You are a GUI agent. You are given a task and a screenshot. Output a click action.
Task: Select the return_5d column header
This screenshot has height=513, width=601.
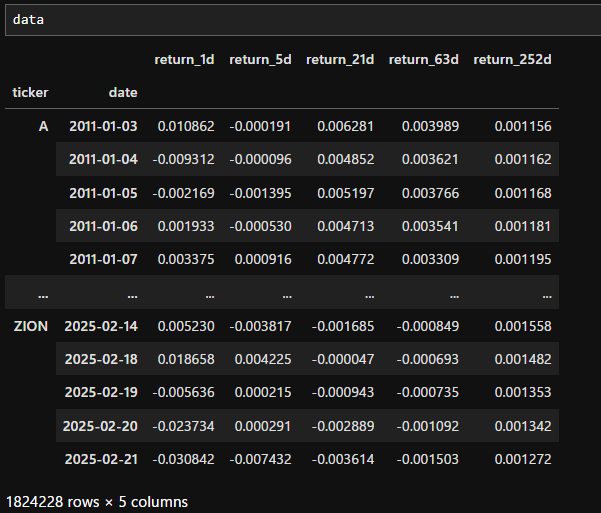coord(260,59)
